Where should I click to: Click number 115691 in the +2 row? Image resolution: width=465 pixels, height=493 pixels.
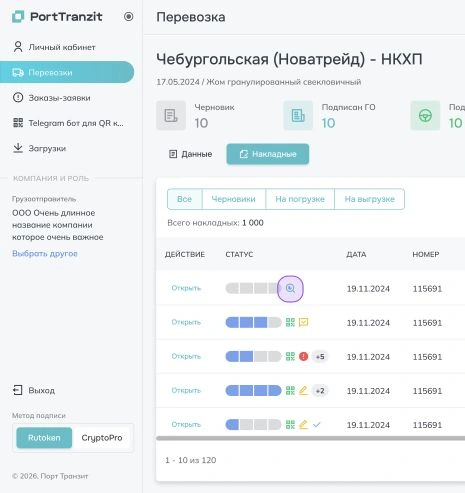click(427, 391)
